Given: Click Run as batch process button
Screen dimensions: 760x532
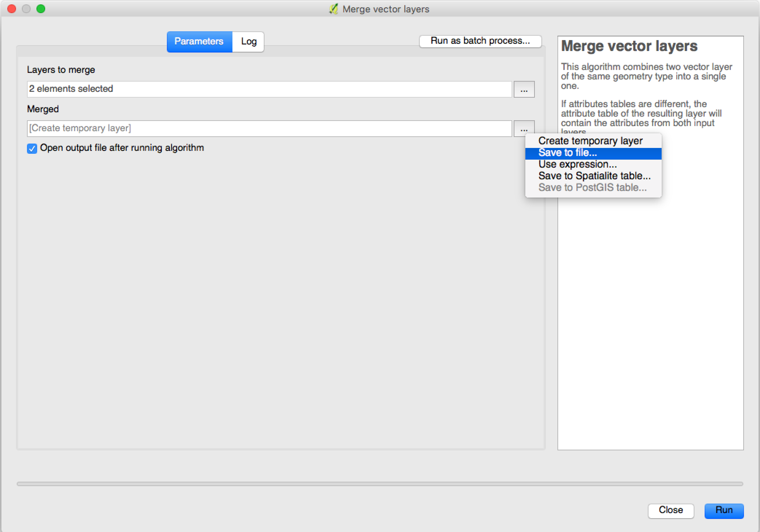Looking at the screenshot, I should click(480, 41).
